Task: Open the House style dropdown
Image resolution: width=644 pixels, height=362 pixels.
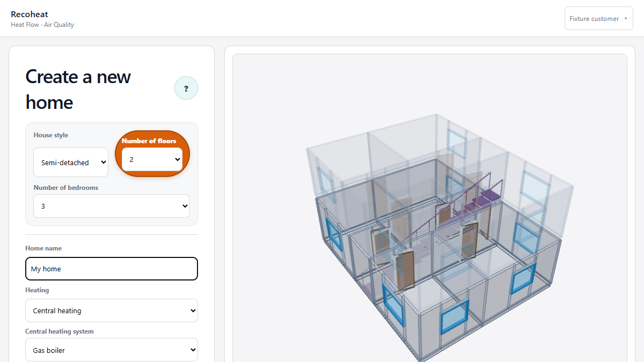Action: coord(71,162)
